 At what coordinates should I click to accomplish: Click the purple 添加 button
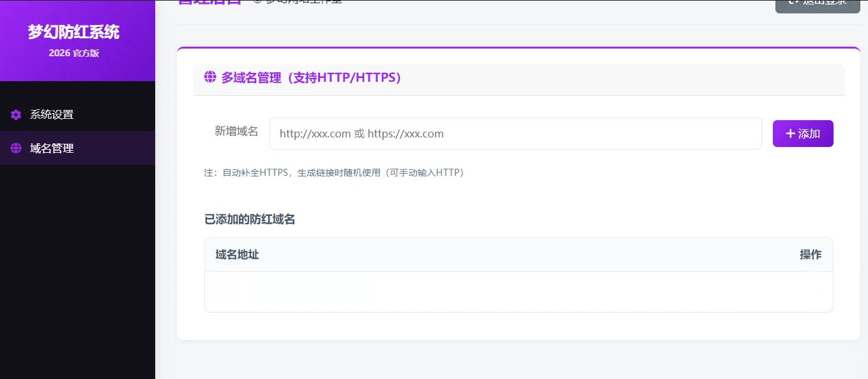[x=803, y=133]
